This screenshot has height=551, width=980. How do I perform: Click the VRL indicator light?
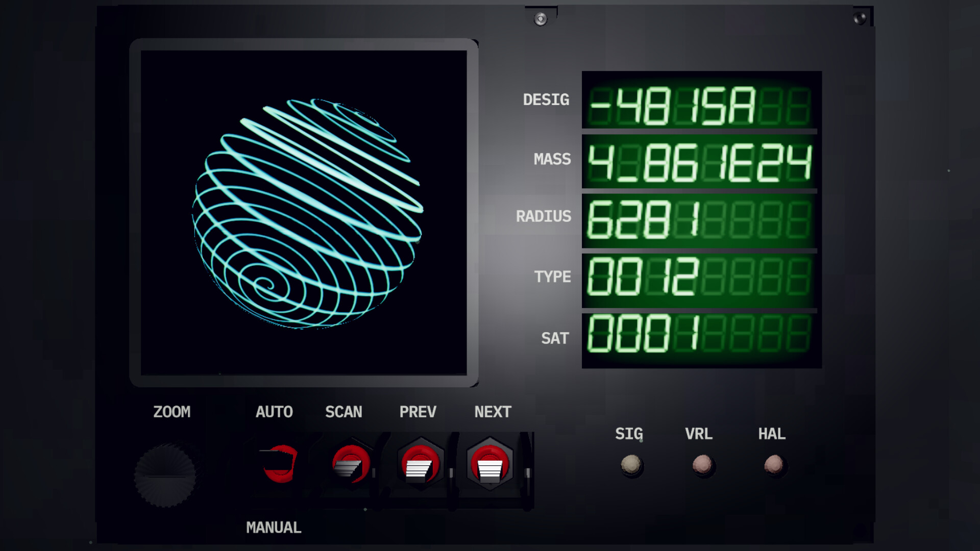[x=702, y=465]
